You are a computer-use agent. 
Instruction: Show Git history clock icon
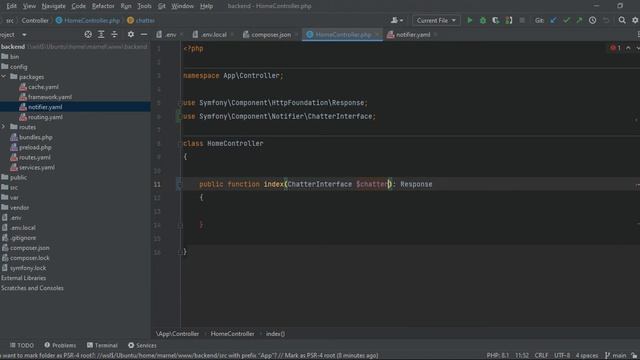(x=592, y=20)
